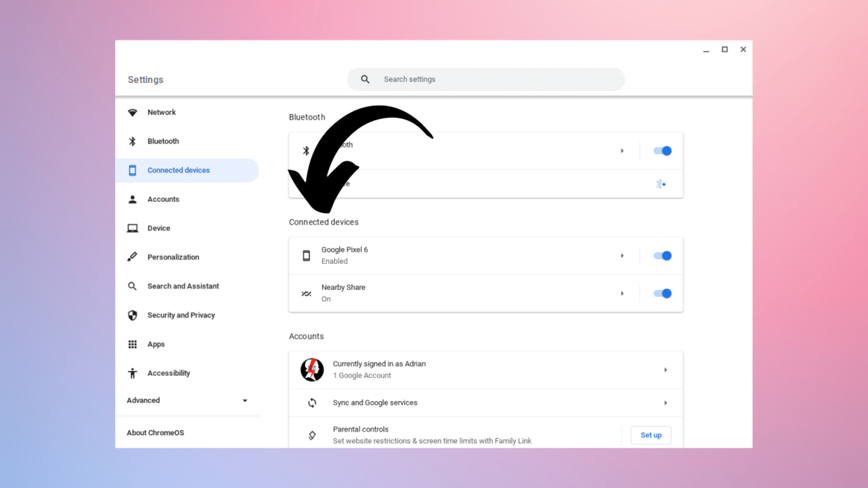Click the Bluetooth symbol in the Bluetooth row
The image size is (868, 488).
pos(306,151)
